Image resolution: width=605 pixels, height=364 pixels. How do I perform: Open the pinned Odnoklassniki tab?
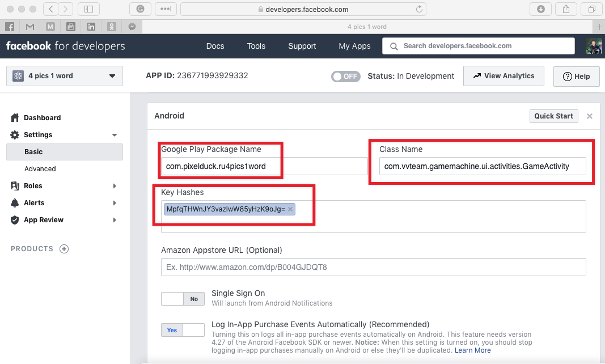pyautogui.click(x=112, y=27)
